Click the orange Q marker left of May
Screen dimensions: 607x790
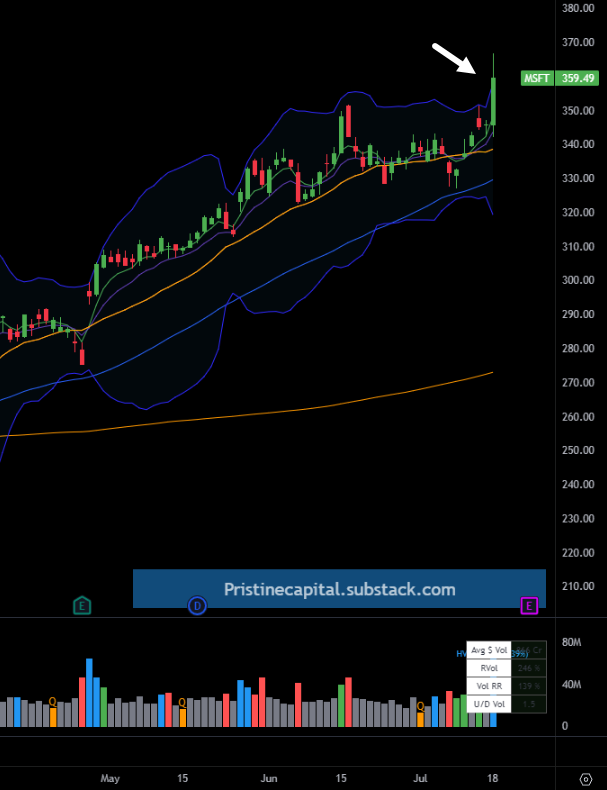coord(52,701)
